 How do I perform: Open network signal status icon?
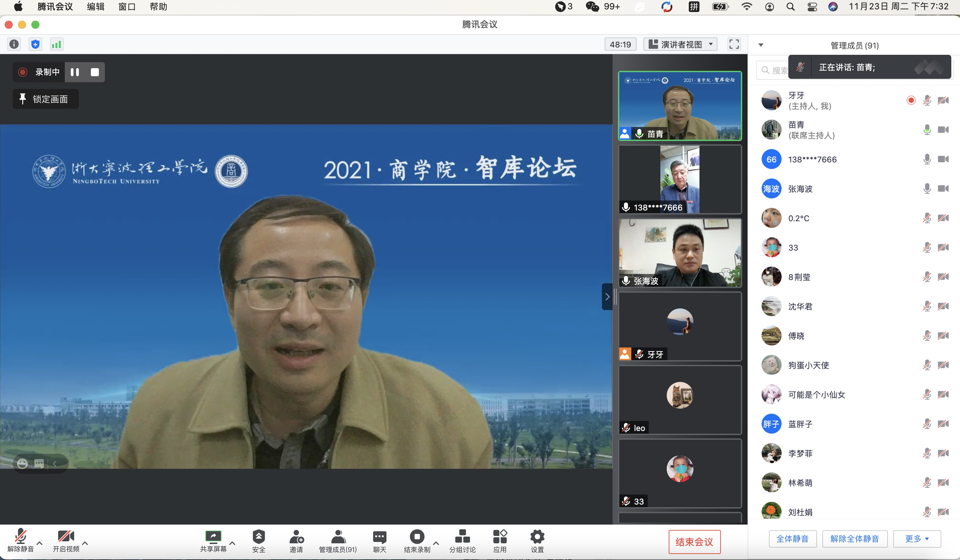click(56, 44)
